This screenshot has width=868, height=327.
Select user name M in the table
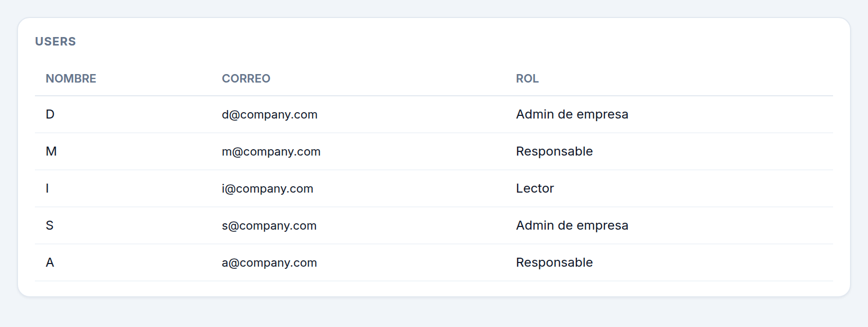[51, 151]
